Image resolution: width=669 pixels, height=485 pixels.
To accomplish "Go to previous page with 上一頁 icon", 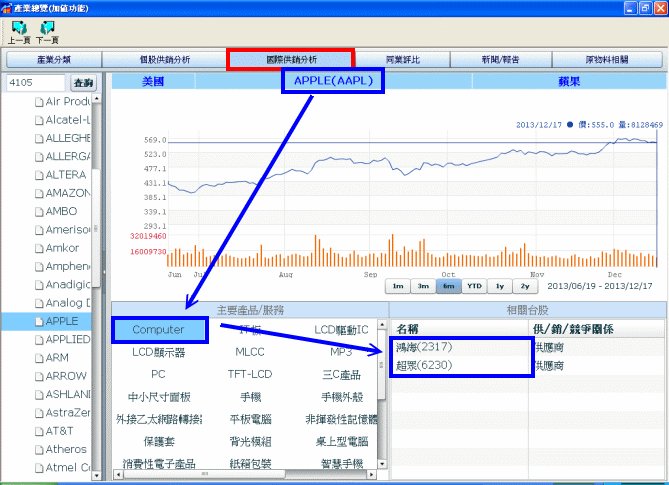I will click(x=19, y=32).
